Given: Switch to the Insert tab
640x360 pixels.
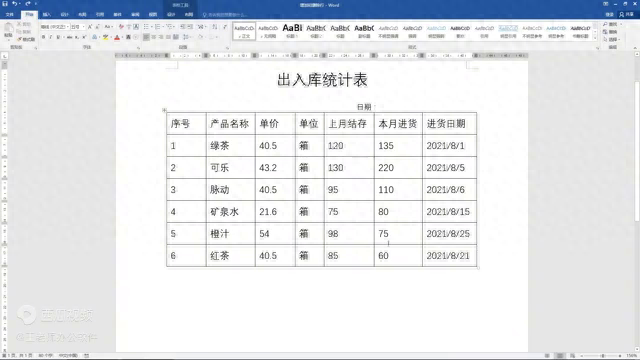Looking at the screenshot, I should pyautogui.click(x=47, y=14).
